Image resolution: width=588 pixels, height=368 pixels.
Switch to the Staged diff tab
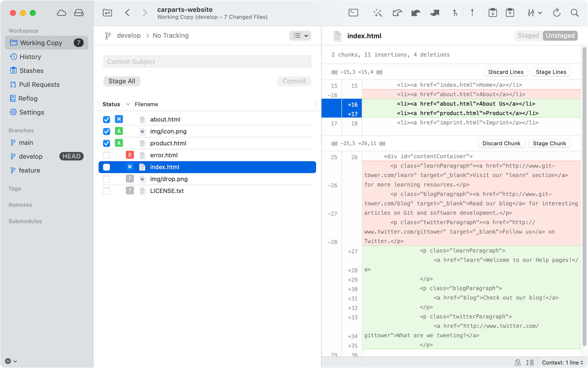(x=528, y=36)
